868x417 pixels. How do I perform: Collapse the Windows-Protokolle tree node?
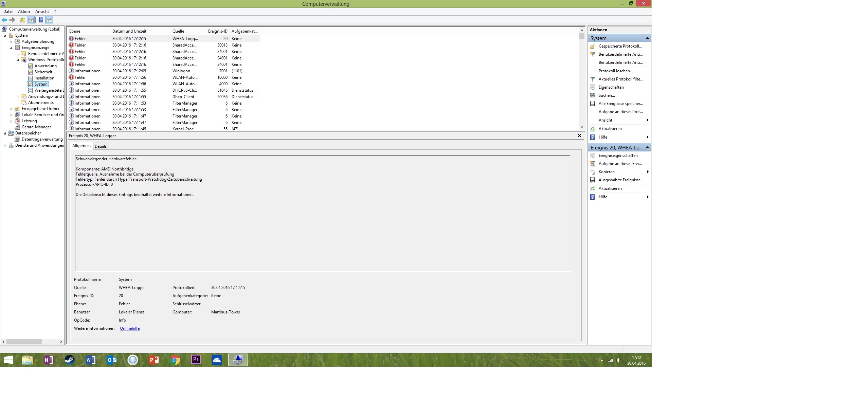(18, 60)
